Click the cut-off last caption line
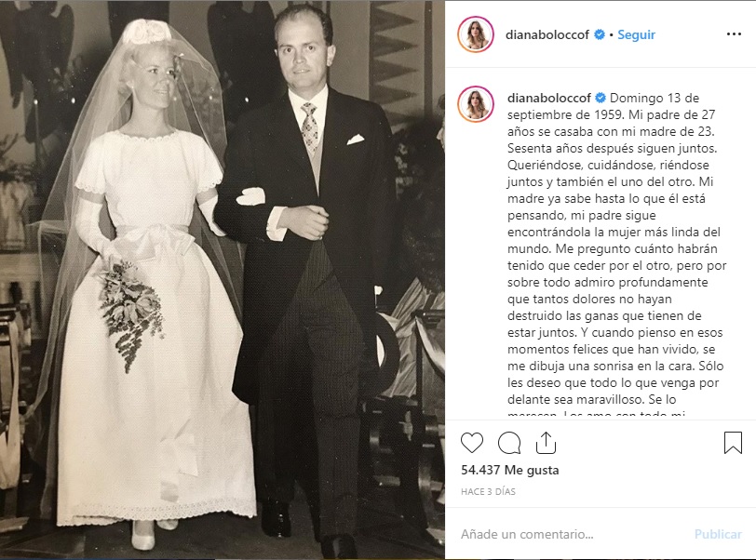Viewport: 756px width, 560px height. pos(597,413)
